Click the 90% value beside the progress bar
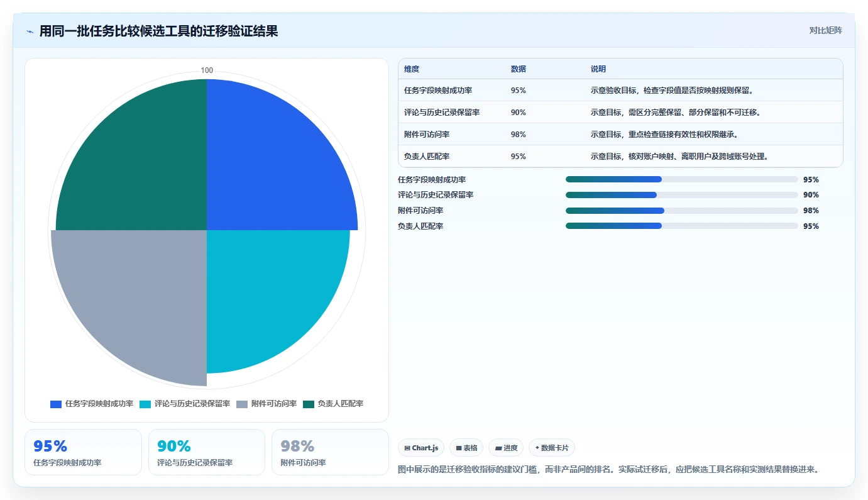This screenshot has width=868, height=500. (811, 195)
